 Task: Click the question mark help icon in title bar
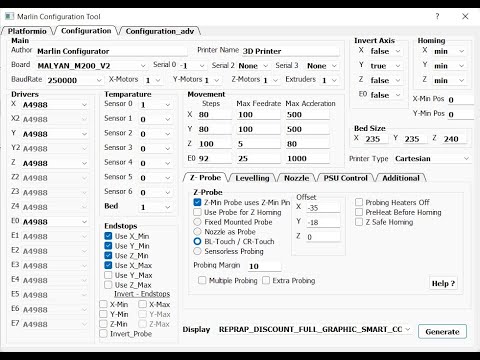click(437, 16)
